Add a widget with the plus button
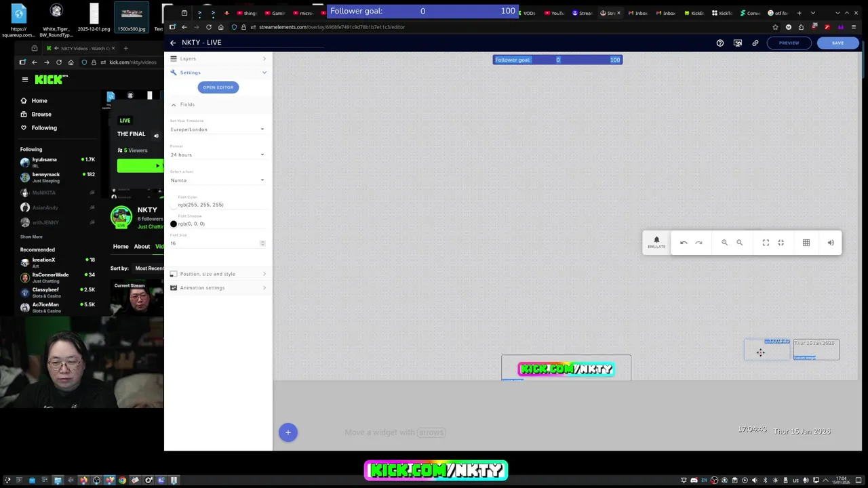This screenshot has width=868, height=488. 288,432
